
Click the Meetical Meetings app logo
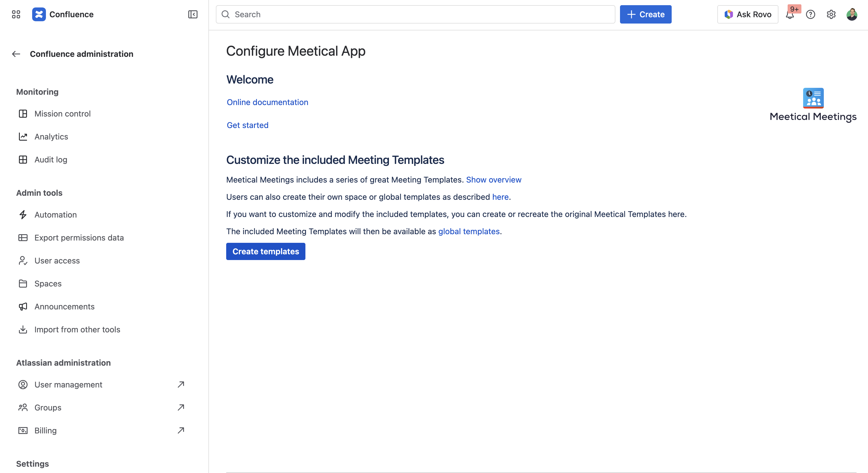813,98
